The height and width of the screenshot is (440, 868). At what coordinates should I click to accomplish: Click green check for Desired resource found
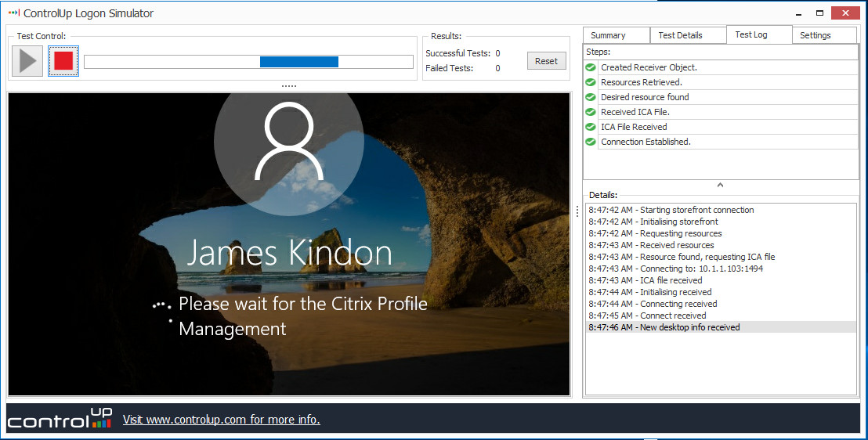[591, 97]
